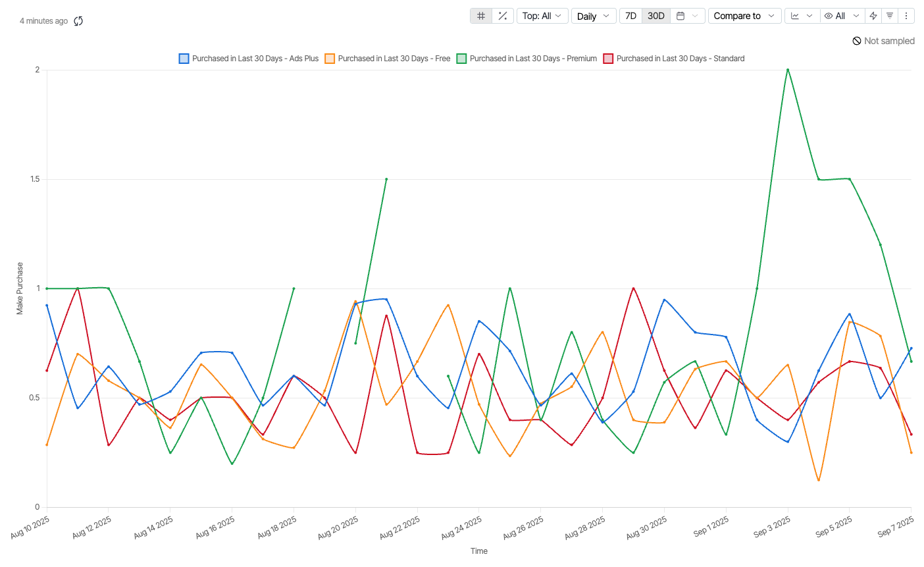Screen dimensions: 924x567
Task: Open the filter lines icon
Action: tap(890, 16)
